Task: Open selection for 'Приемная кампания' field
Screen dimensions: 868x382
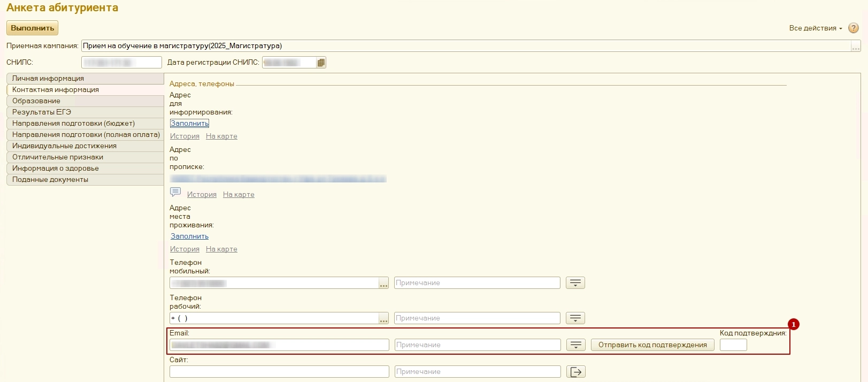Action: coord(856,47)
